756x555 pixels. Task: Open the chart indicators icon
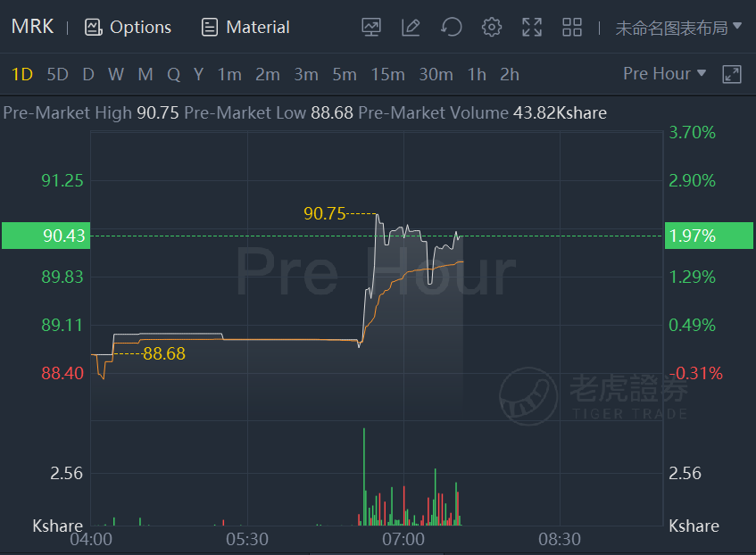[x=371, y=27]
